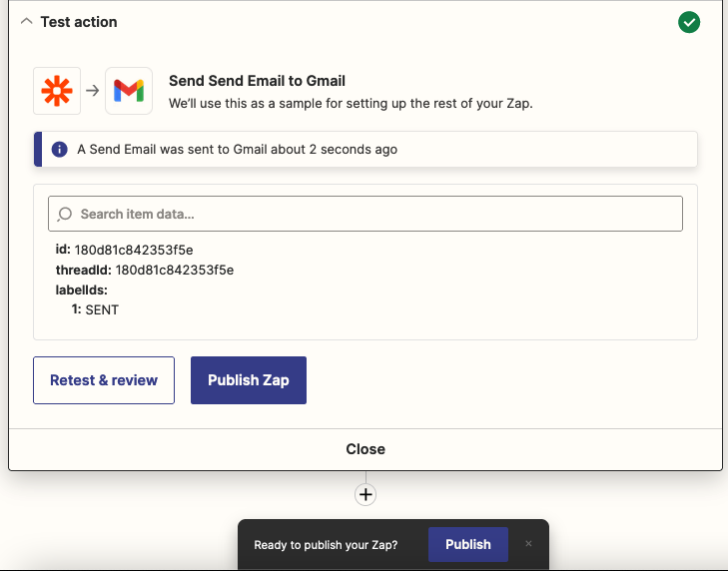Click the labelIds field label
728x571 pixels.
81,289
